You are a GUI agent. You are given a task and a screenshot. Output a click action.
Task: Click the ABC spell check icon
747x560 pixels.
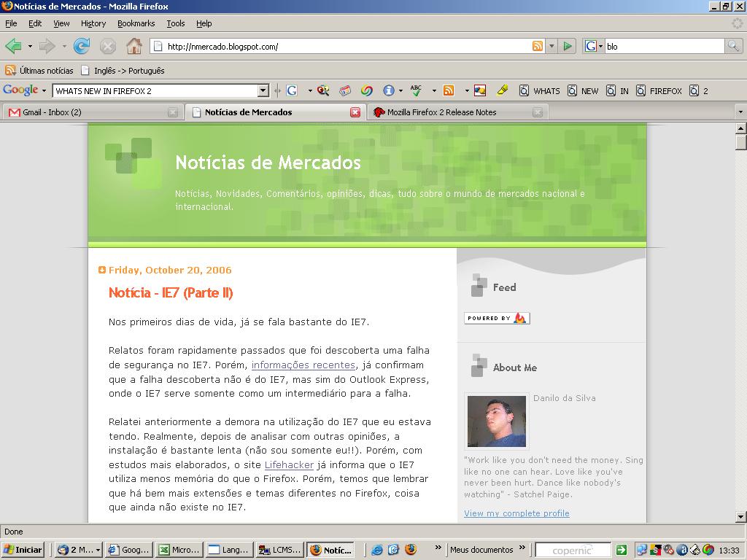pyautogui.click(x=416, y=90)
